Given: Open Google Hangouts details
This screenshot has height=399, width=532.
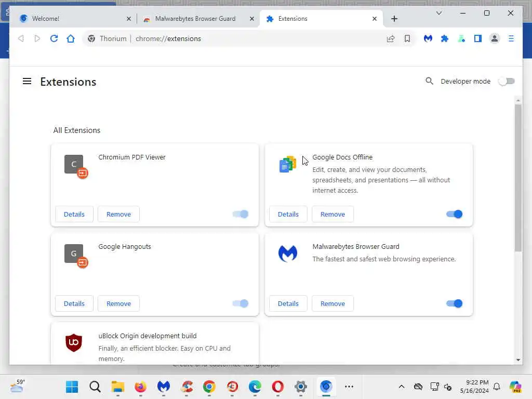Looking at the screenshot, I should (x=74, y=303).
